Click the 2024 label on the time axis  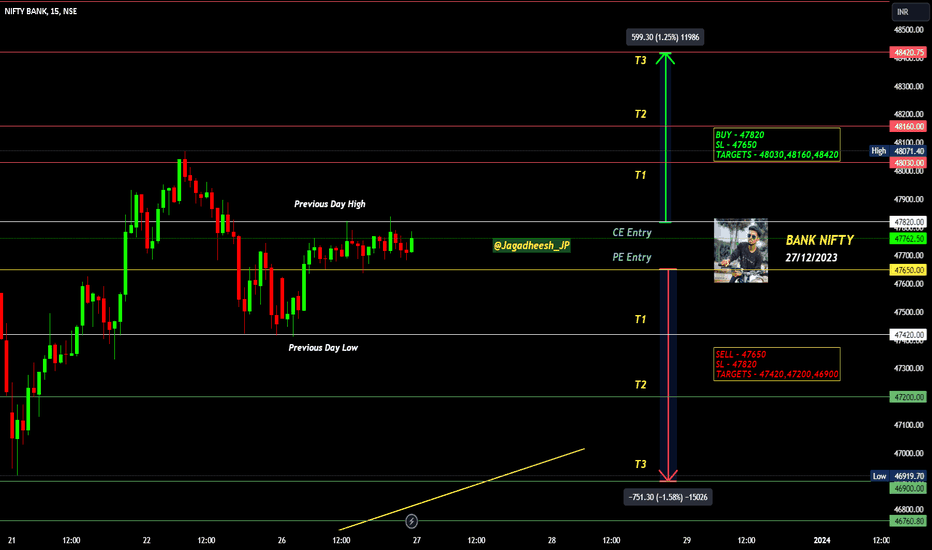point(822,540)
